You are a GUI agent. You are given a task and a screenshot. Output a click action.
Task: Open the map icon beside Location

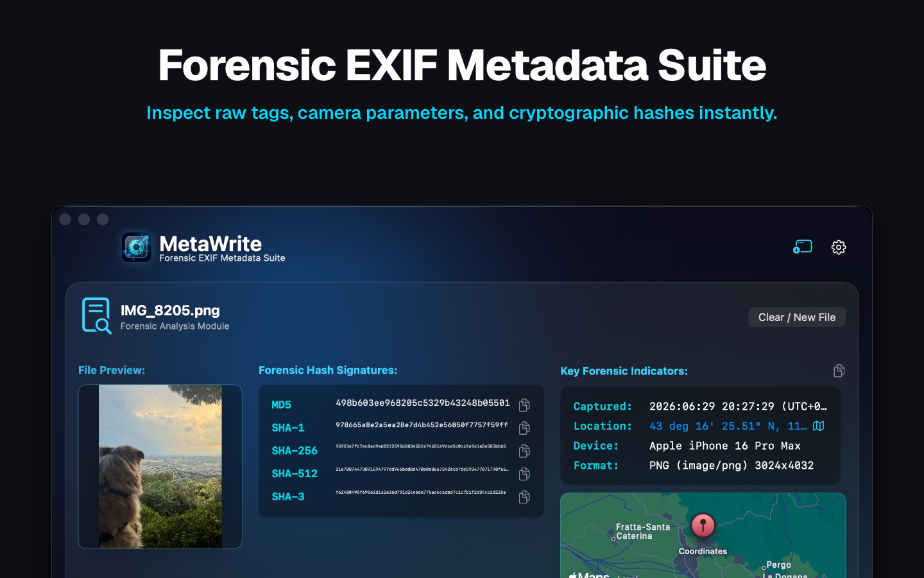pos(819,426)
